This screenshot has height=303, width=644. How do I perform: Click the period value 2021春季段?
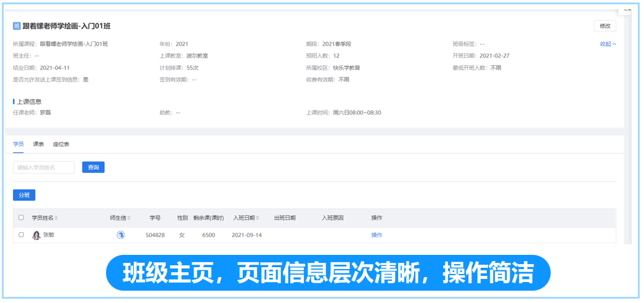click(336, 44)
